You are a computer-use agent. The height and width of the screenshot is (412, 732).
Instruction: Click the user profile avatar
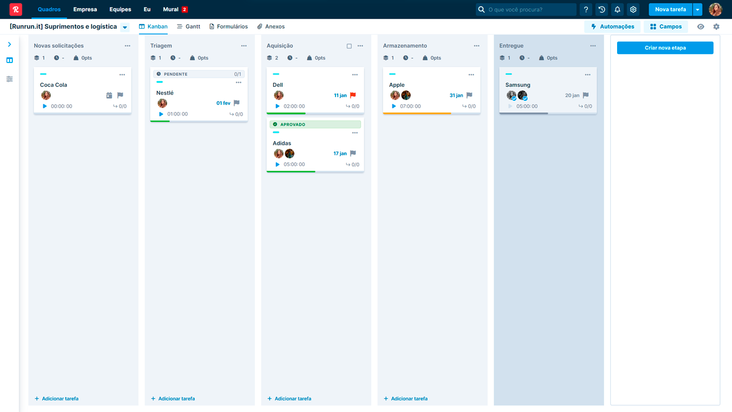(x=715, y=9)
